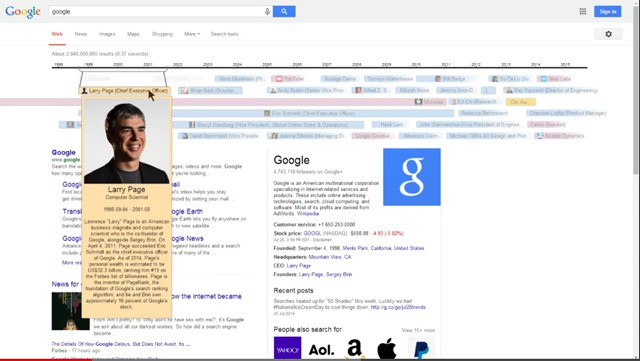
Task: Switch to the Images tab
Action: click(107, 34)
